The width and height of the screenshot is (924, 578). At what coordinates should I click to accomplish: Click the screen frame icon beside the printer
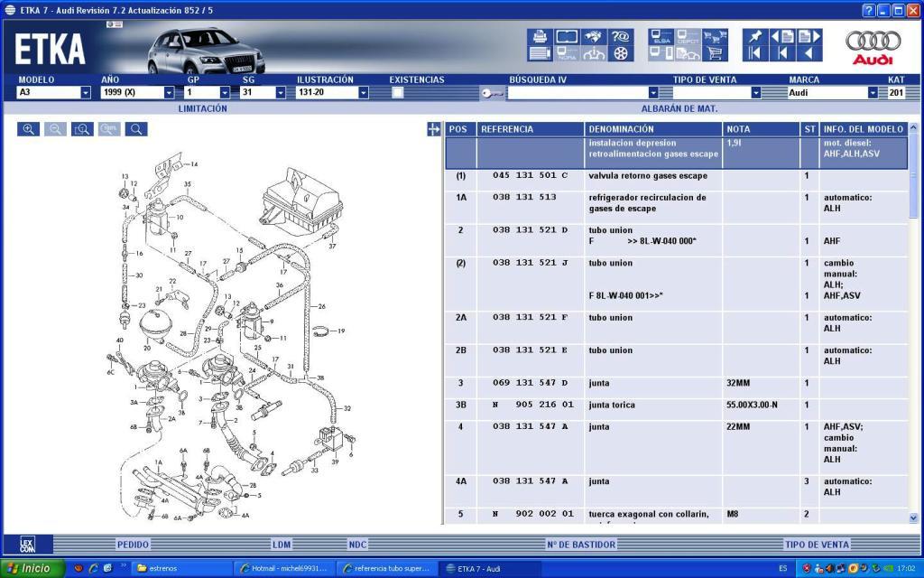(x=567, y=37)
